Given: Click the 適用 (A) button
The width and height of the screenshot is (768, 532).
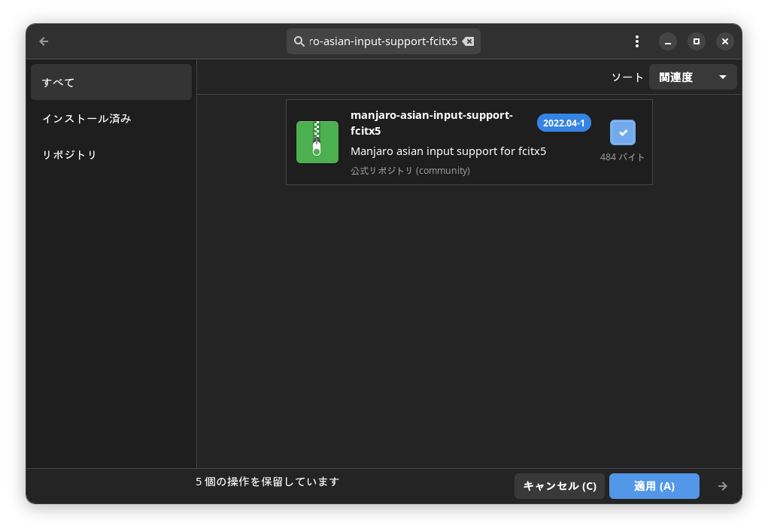Looking at the screenshot, I should [x=654, y=486].
